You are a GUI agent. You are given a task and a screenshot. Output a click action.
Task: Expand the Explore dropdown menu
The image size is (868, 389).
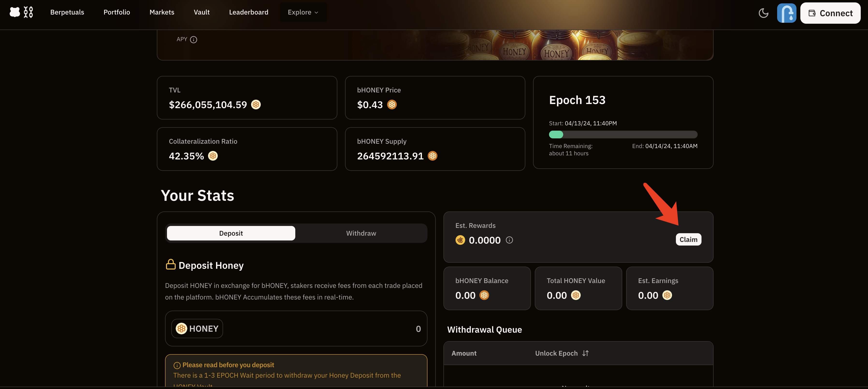303,12
